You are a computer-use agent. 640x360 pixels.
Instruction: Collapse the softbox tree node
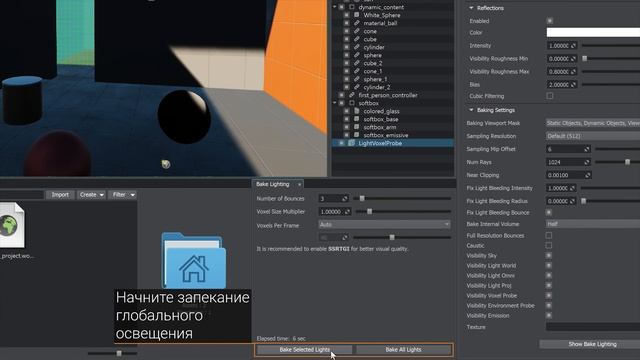(x=335, y=103)
